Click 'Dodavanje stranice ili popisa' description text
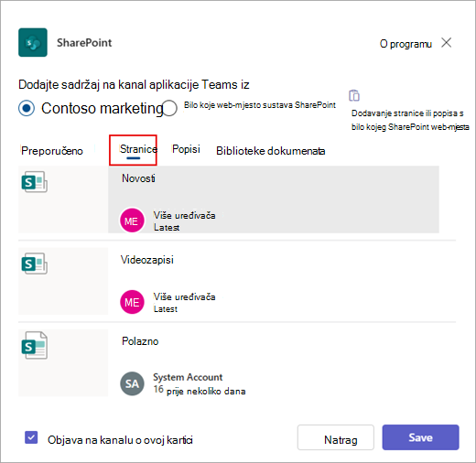 (x=410, y=120)
